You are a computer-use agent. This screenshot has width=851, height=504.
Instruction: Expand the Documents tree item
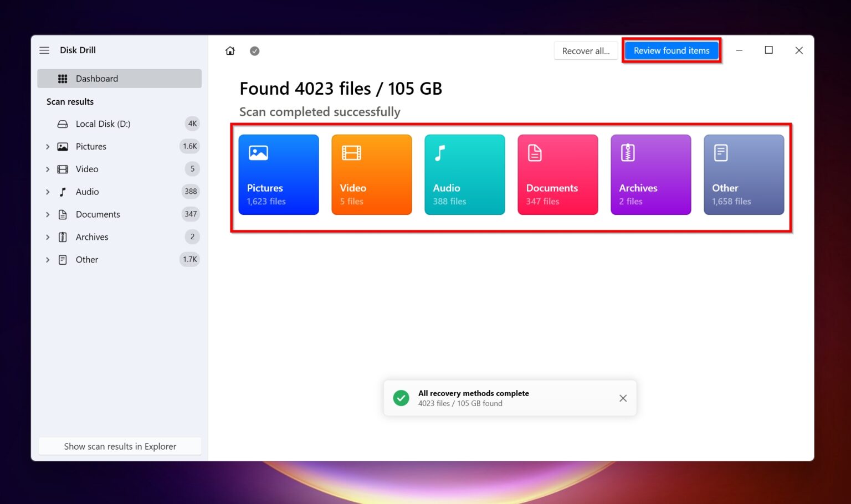point(47,214)
